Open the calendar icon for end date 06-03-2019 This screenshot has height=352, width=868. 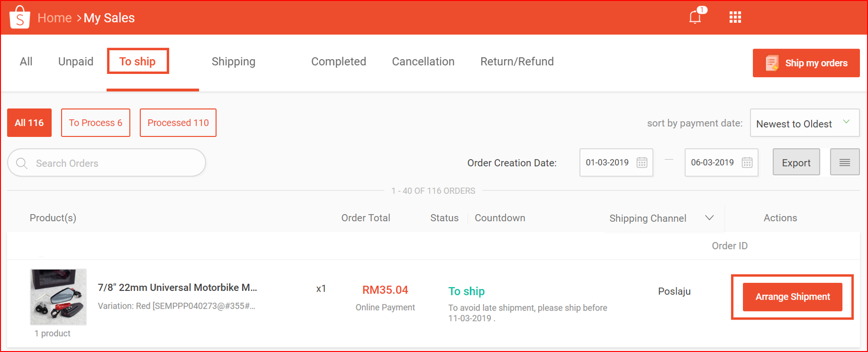(x=747, y=162)
